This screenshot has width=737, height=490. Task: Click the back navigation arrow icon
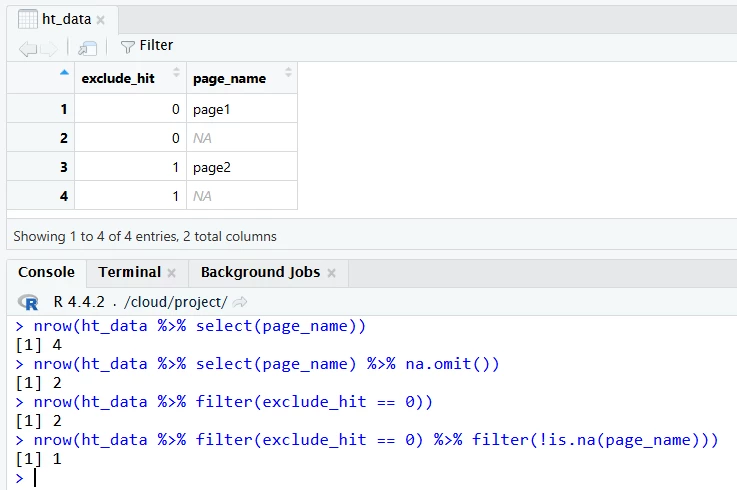pyautogui.click(x=27, y=47)
